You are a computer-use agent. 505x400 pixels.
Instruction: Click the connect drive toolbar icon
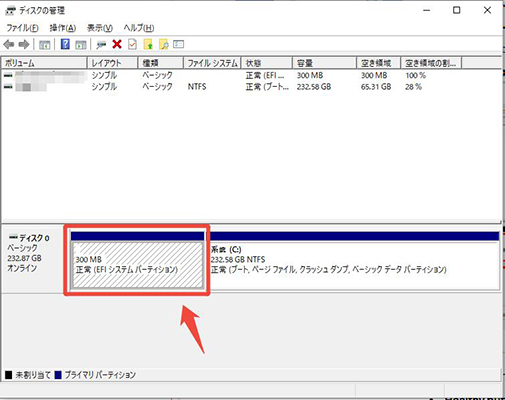point(101,44)
